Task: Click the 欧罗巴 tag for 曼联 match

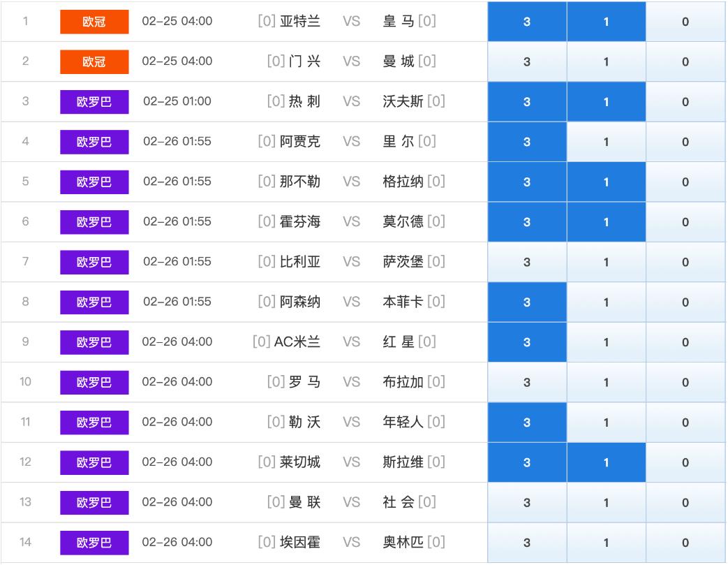Action: (x=94, y=502)
